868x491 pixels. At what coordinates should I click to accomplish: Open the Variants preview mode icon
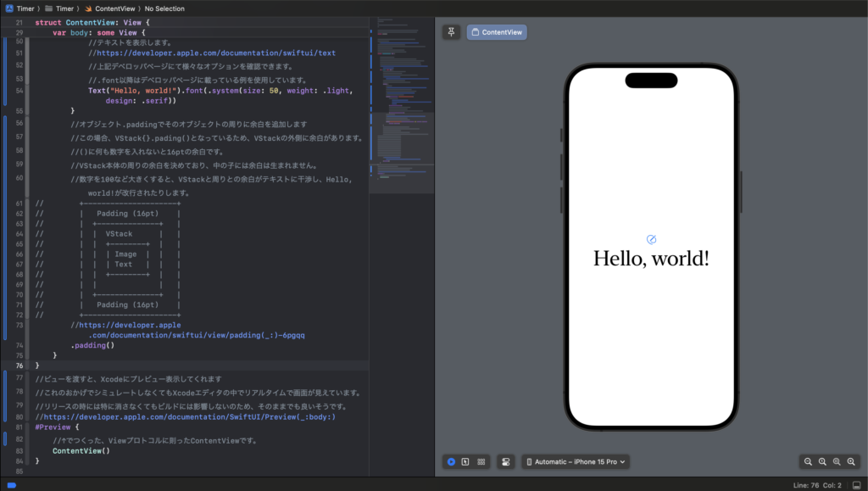[481, 461]
